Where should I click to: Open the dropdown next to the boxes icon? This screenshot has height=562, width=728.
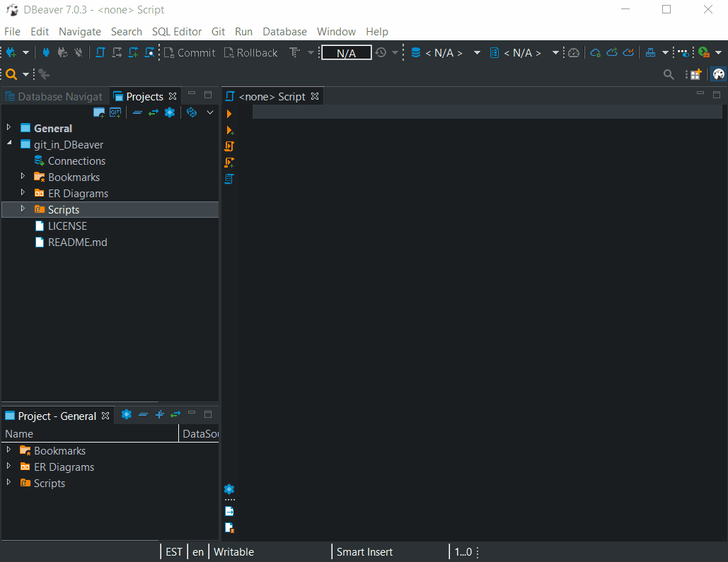coord(665,53)
